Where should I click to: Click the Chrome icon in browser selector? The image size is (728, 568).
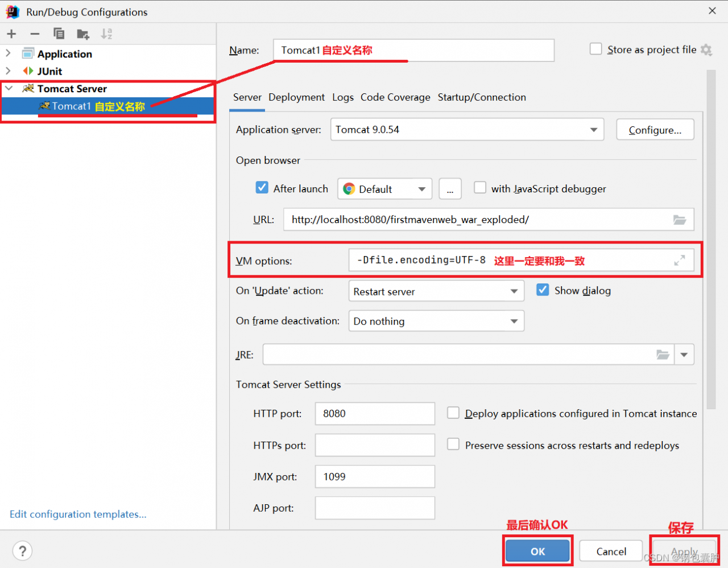click(x=349, y=189)
